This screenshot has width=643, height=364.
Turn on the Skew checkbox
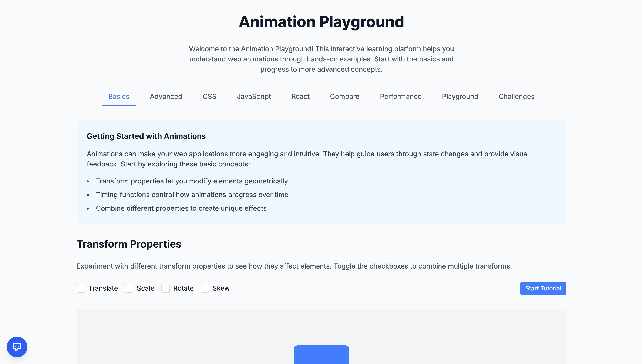coord(205,288)
